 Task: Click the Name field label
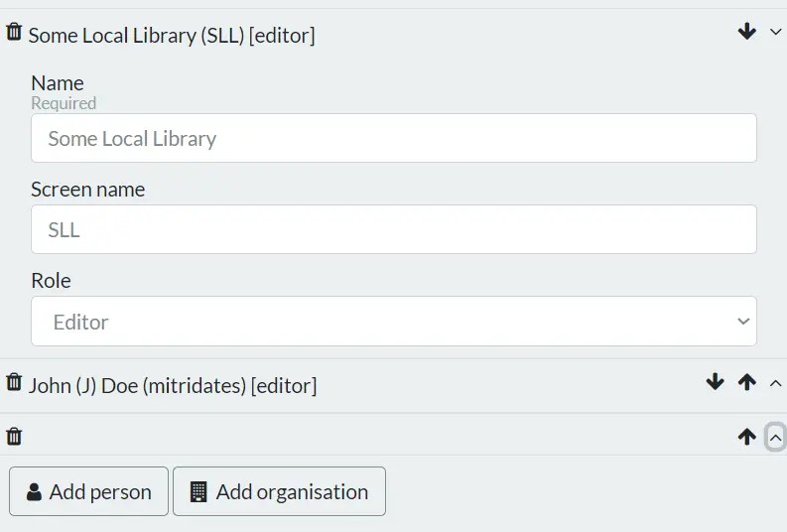tap(58, 82)
